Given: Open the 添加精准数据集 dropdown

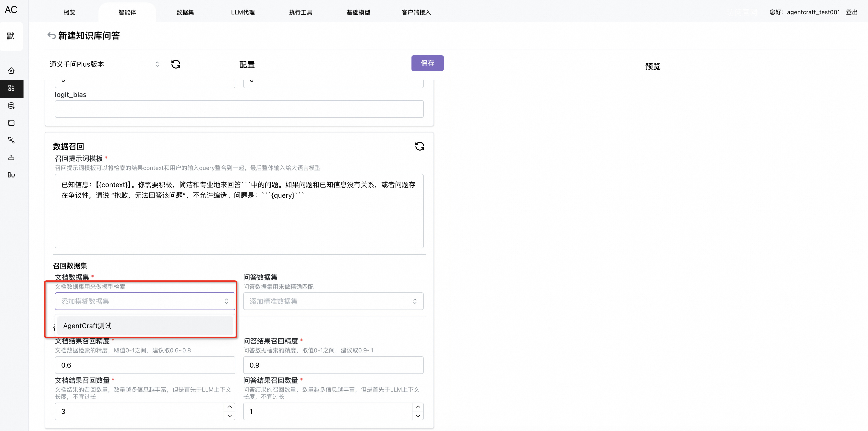Looking at the screenshot, I should coord(333,301).
